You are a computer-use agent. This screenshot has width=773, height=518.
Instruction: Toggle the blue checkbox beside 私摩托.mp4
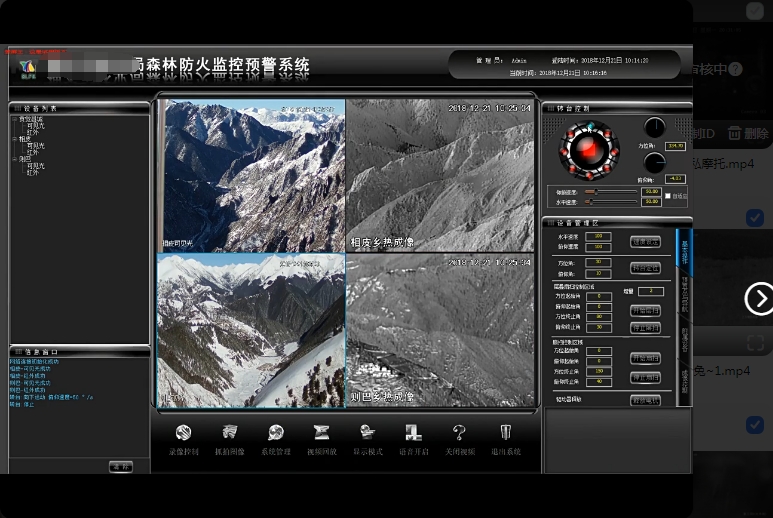pos(755,217)
